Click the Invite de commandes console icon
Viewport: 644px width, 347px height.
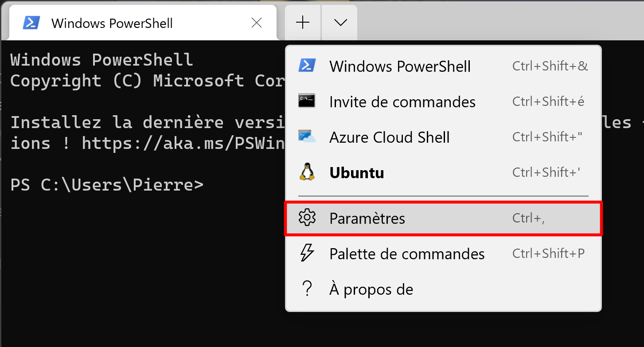[307, 101]
